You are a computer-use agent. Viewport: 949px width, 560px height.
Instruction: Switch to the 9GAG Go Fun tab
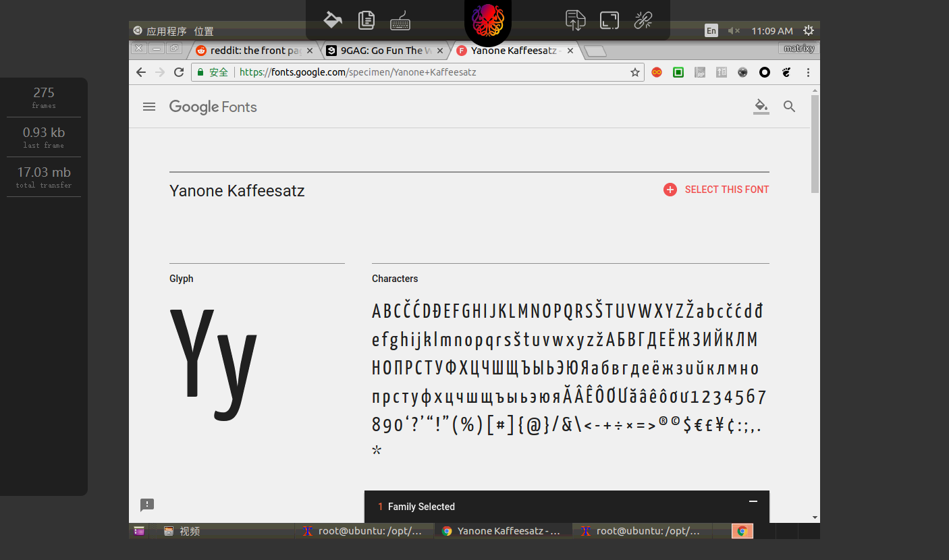[385, 51]
